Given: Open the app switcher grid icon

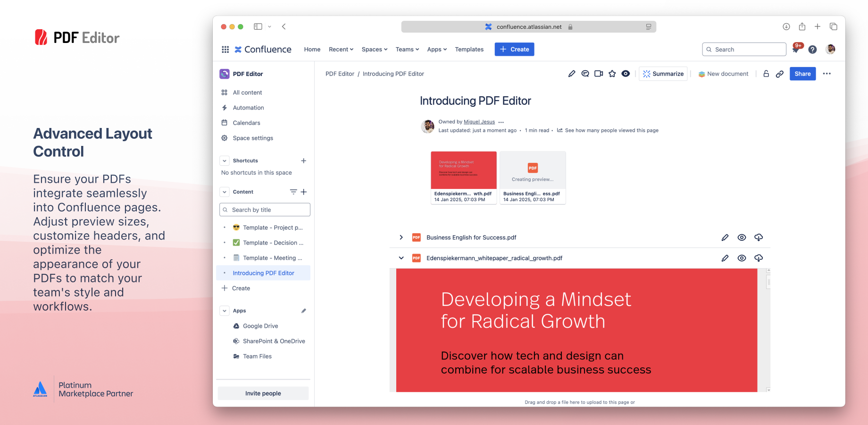Looking at the screenshot, I should pos(225,49).
